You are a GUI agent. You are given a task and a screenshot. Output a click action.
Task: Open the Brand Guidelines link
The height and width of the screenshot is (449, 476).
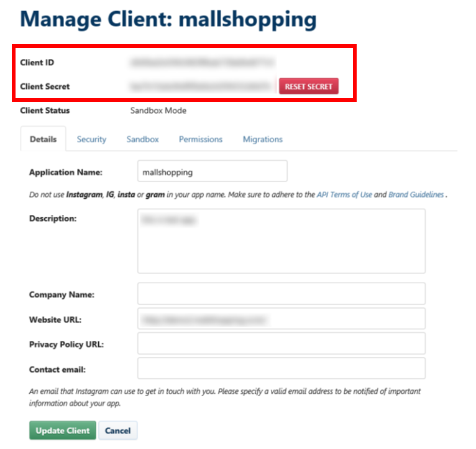click(x=416, y=194)
